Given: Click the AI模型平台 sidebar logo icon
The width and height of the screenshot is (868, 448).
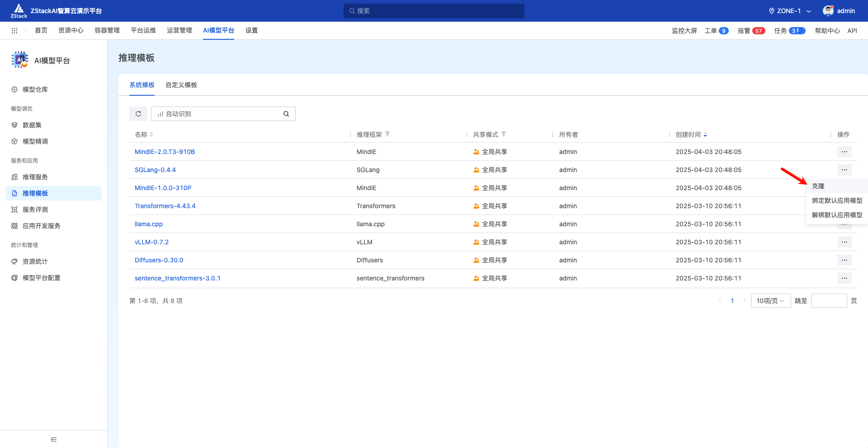Looking at the screenshot, I should pos(20,60).
